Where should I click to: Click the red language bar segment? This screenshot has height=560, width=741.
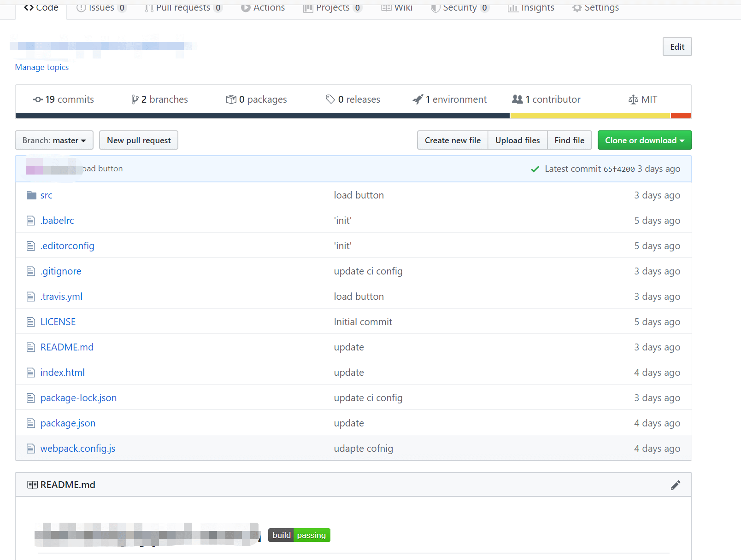click(x=681, y=116)
